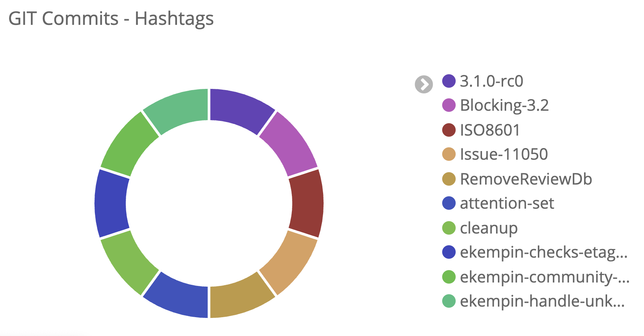Screen dimensions: 644x336
Task: Click the attention-set legend label
Action: (507, 203)
